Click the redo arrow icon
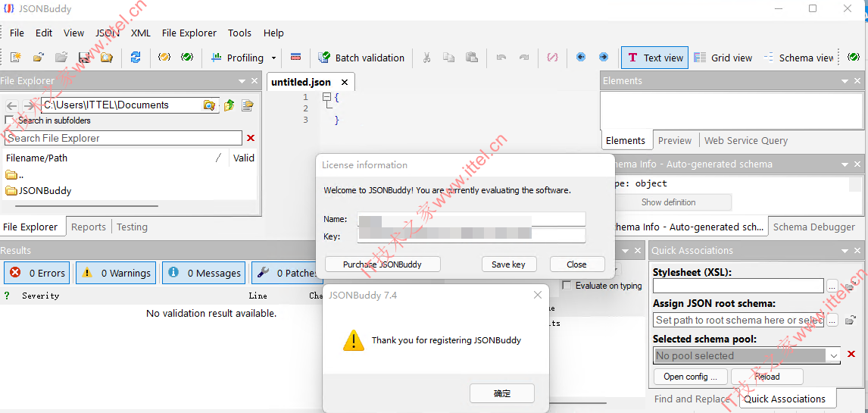This screenshot has width=868, height=413. pos(523,58)
